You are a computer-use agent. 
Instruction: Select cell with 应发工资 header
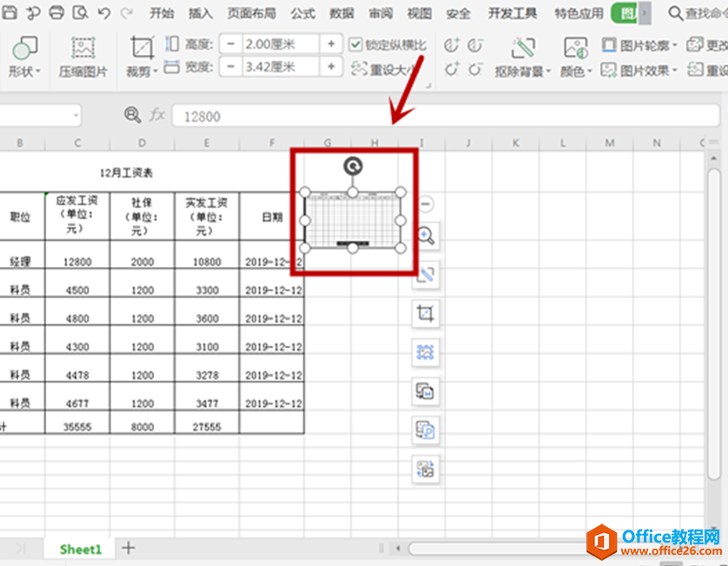coord(77,216)
